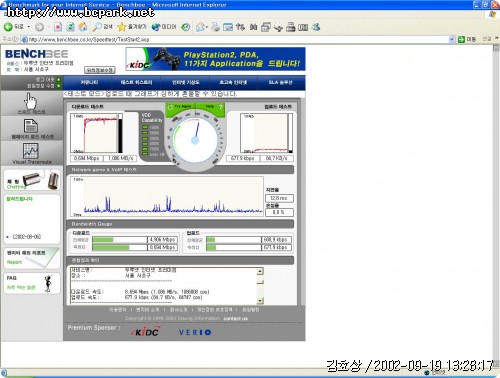500x378 pixels.
Task: Expand the address bar dropdown arrow
Action: coord(452,39)
